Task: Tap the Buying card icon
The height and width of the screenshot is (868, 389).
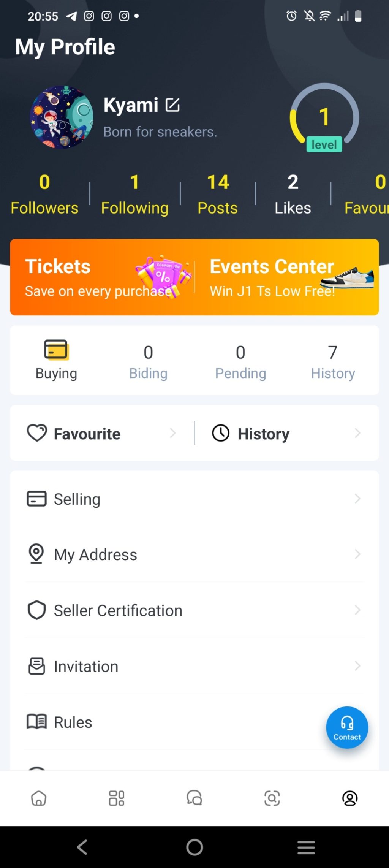Action: [x=56, y=350]
